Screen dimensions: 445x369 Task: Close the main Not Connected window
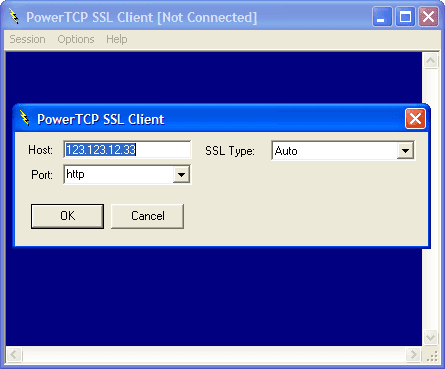pyautogui.click(x=428, y=16)
